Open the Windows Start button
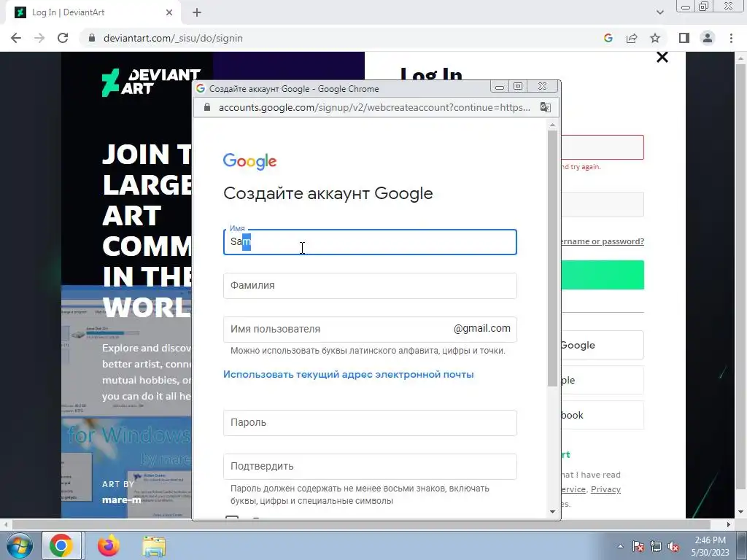 [x=20, y=545]
